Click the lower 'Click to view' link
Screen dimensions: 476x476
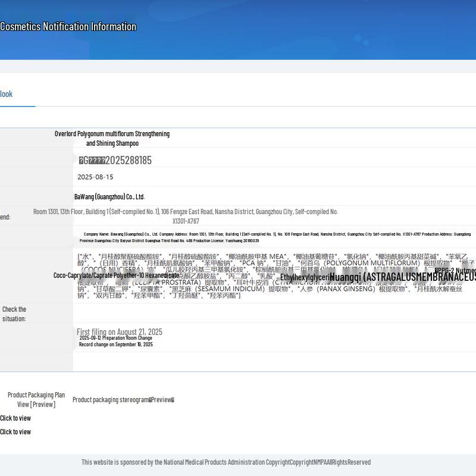(x=15, y=432)
